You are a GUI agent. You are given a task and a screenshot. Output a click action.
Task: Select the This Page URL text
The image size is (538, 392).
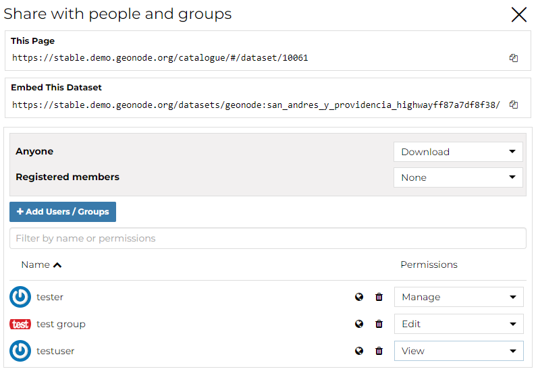[x=160, y=57]
